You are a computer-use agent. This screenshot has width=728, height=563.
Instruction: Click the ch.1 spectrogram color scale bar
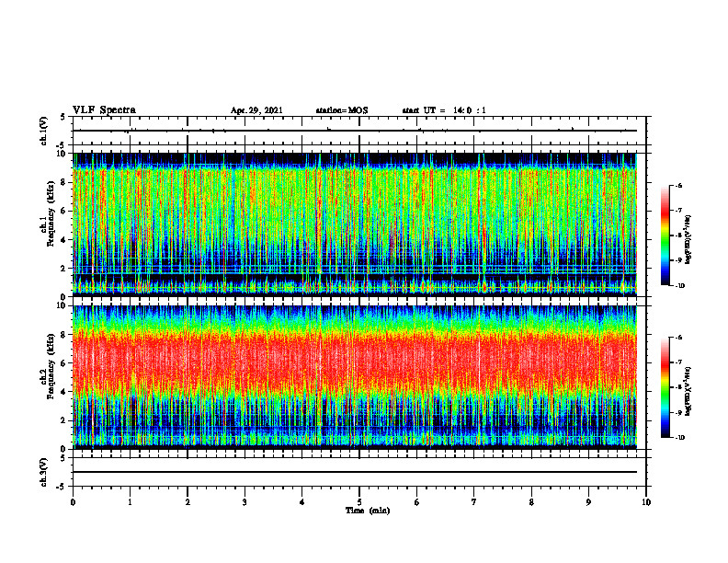pyautogui.click(x=665, y=236)
